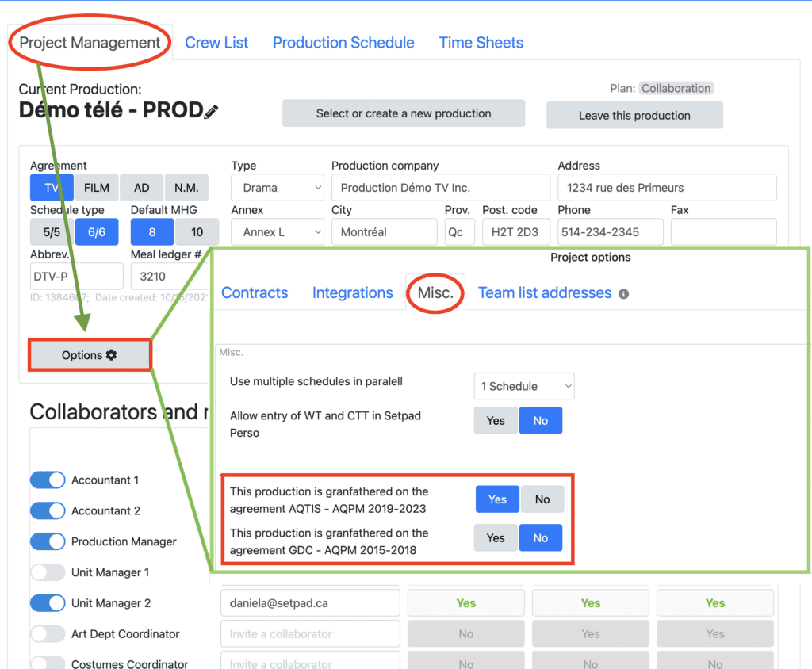Click the Production company input field
This screenshot has height=669, width=812.
440,188
